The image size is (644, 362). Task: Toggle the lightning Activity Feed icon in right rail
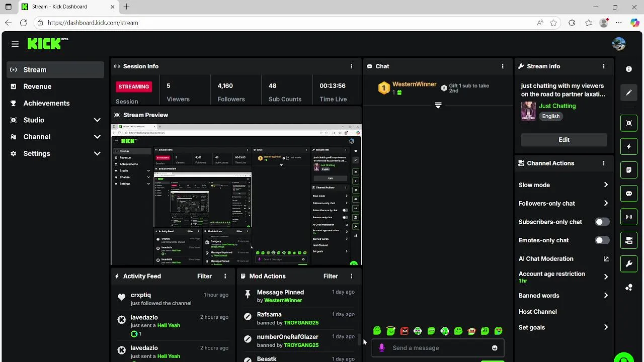[629, 147]
